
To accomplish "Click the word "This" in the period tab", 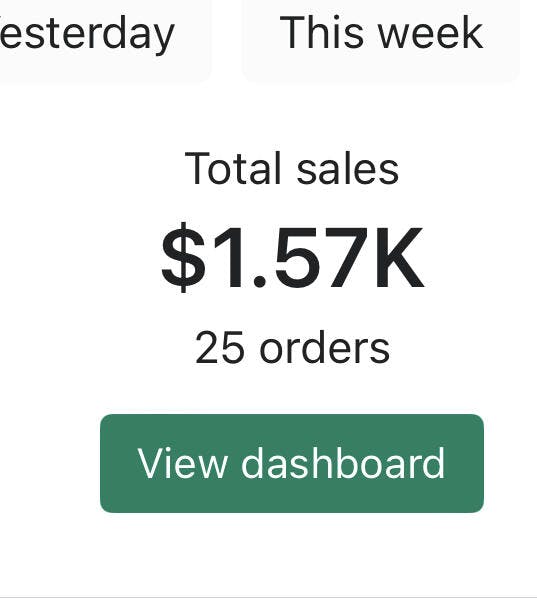I will pos(321,32).
